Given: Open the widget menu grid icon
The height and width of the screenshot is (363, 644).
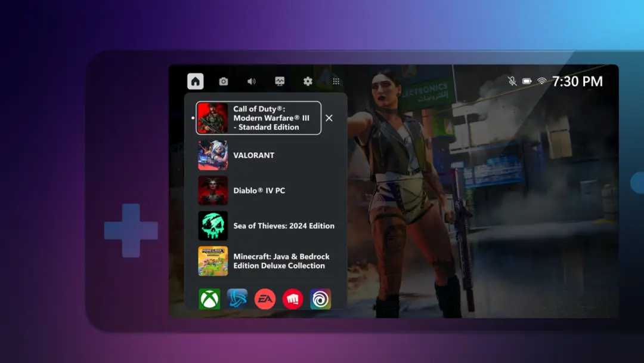Looking at the screenshot, I should click(x=336, y=81).
